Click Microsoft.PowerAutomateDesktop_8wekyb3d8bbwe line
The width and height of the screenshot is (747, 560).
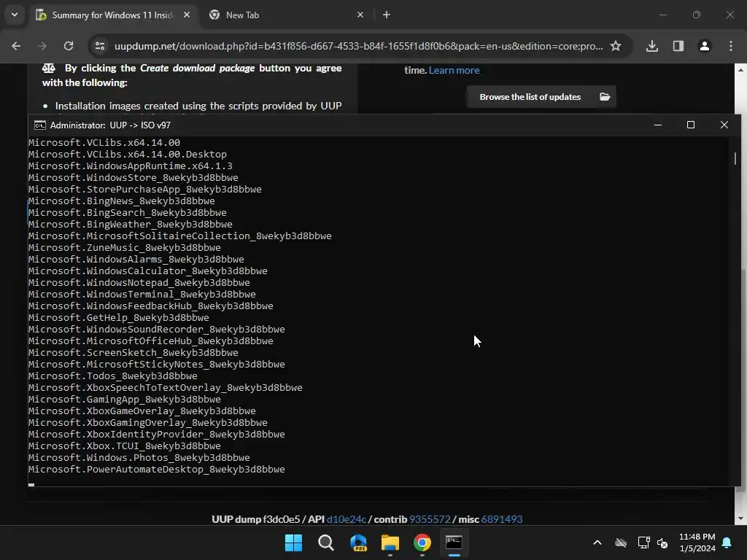[x=156, y=469]
